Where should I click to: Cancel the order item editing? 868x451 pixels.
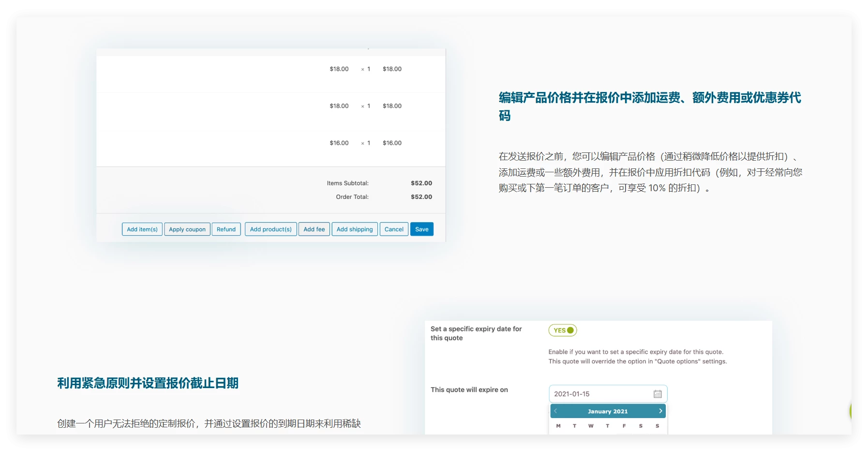394,229
